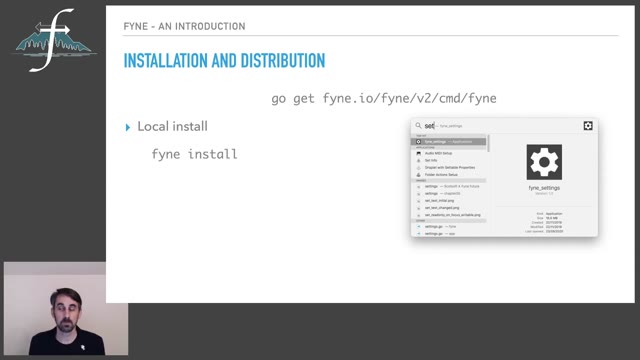The height and width of the screenshot is (360, 640).
Task: Click the Spotlight magnifying glass icon
Action: tap(418, 126)
